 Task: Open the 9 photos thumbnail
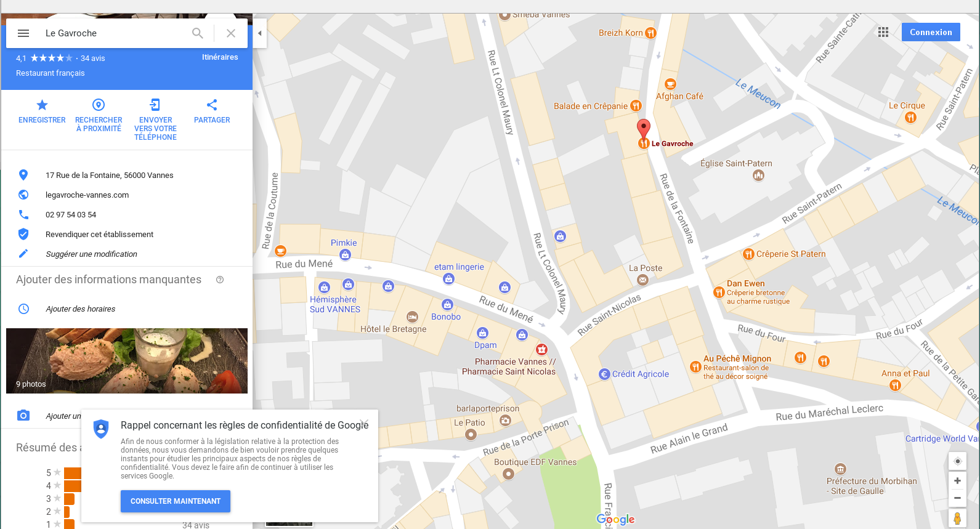[x=127, y=361]
